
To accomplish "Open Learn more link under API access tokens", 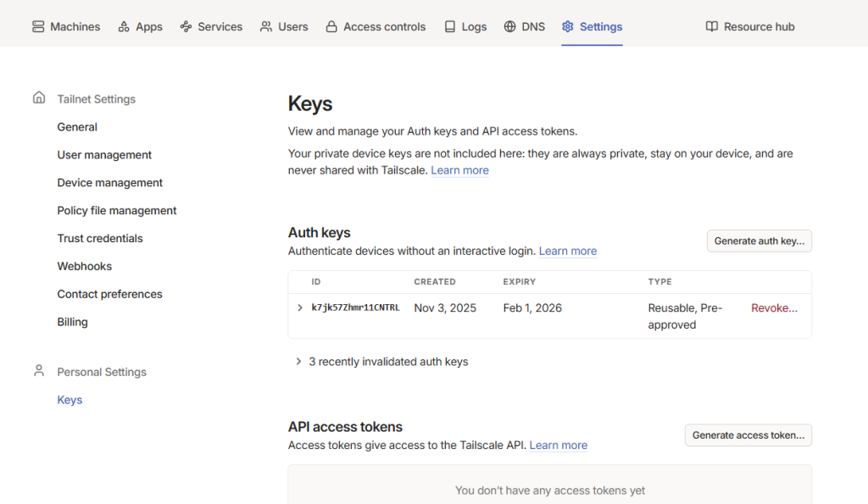I will 559,446.
